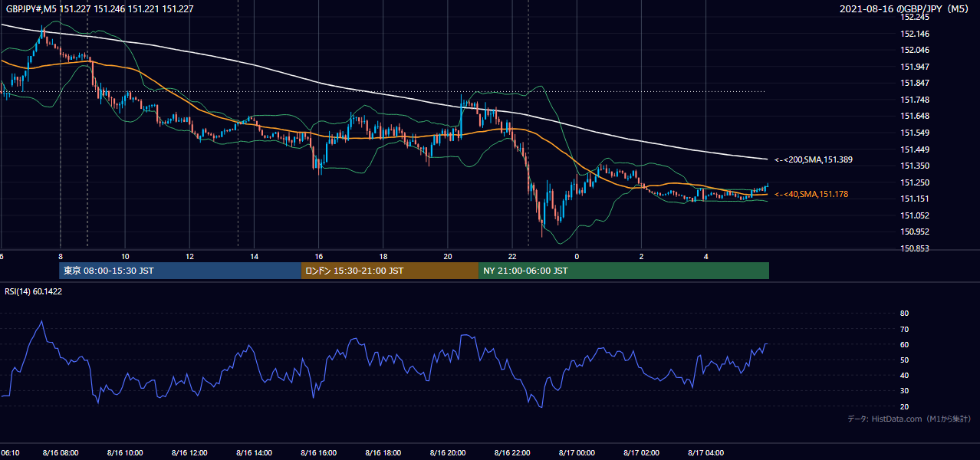Click the NY session bar 21:00-06:00 JST

[x=623, y=271]
